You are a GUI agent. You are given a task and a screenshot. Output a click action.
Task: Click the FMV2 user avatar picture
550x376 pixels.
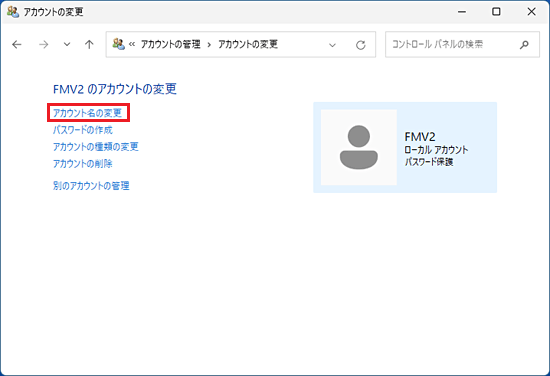tap(359, 147)
